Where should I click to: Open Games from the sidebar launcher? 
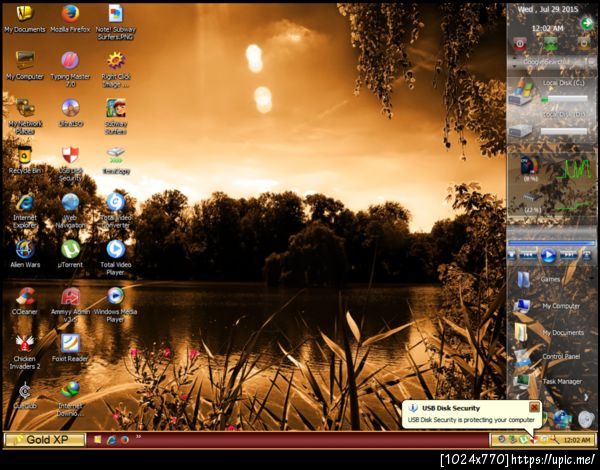tap(540, 280)
